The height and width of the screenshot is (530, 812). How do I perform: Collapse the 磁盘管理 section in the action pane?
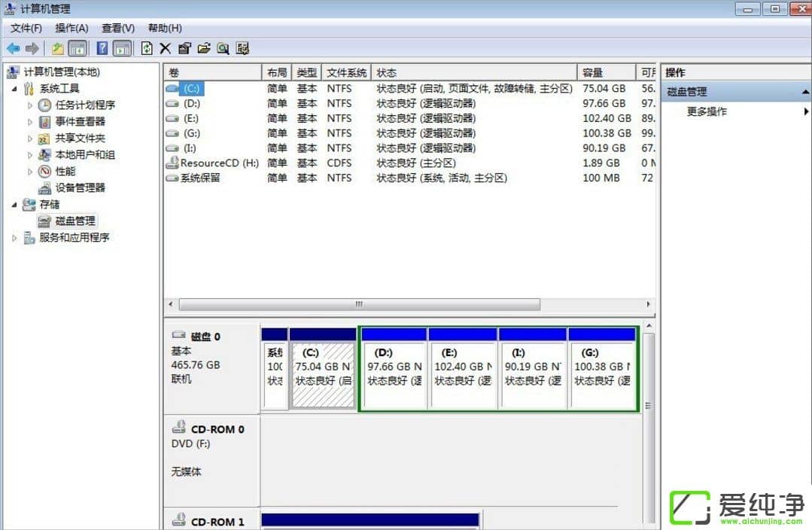(805, 91)
